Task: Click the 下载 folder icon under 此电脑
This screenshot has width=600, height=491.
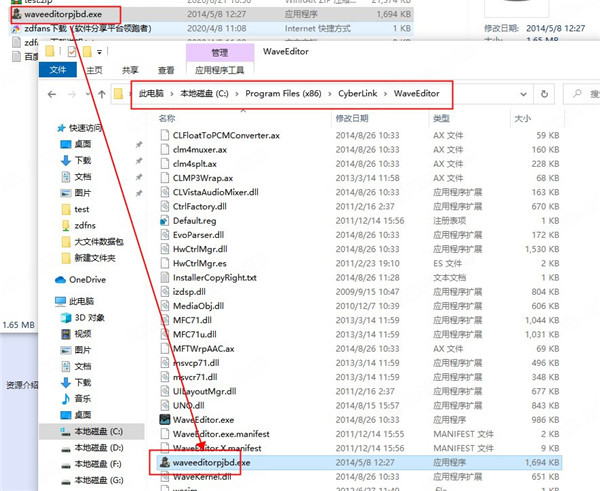Action: pyautogui.click(x=66, y=382)
